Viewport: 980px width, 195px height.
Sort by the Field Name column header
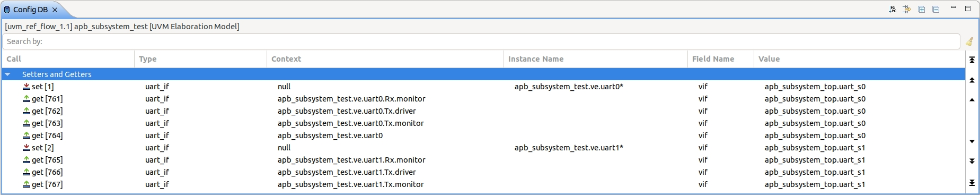click(720, 59)
